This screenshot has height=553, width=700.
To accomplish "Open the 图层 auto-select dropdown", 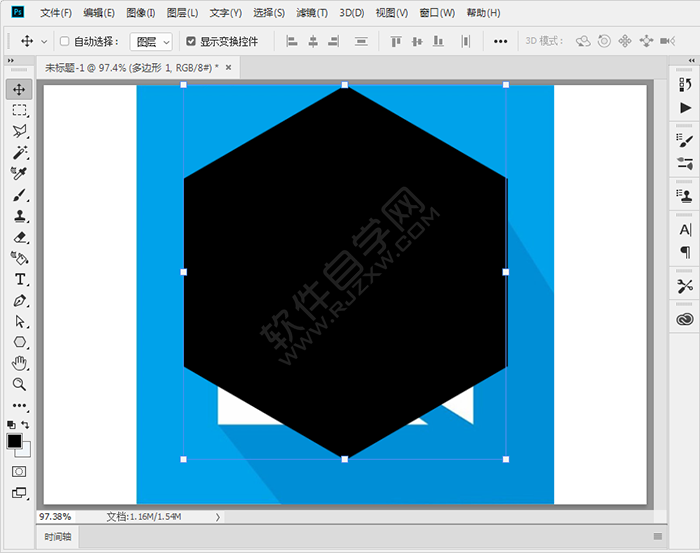I will (x=152, y=42).
